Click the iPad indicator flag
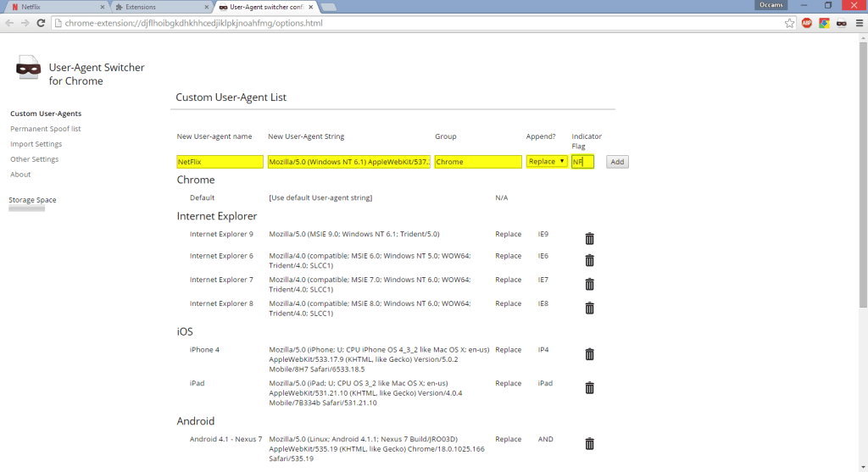This screenshot has height=472, width=868. [x=545, y=383]
